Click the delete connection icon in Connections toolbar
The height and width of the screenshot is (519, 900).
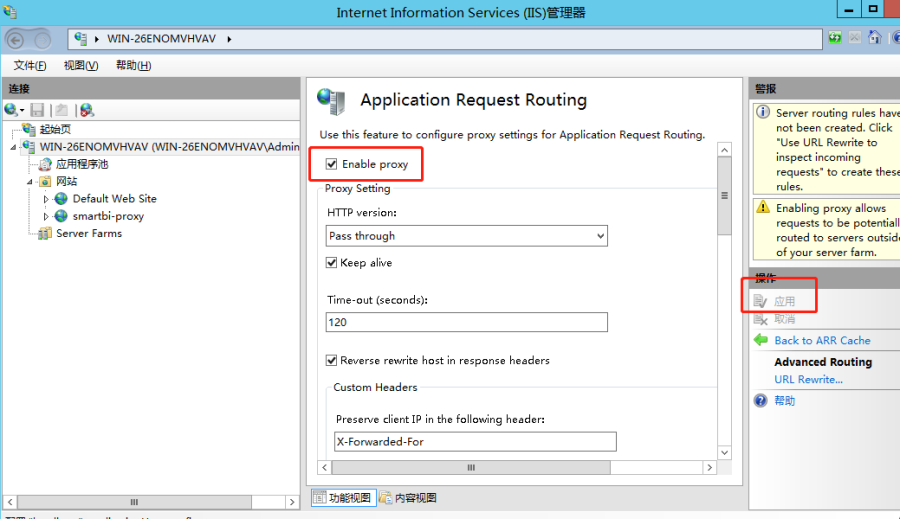(87, 110)
